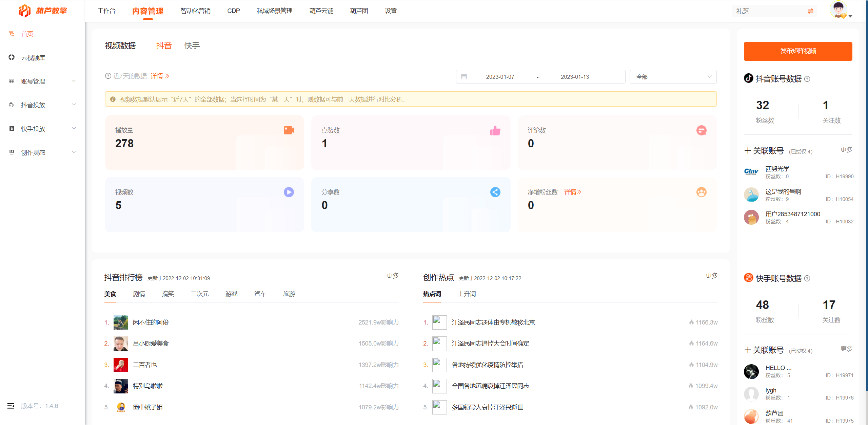
Task: Click the 净增粉丝数 face icon
Action: coord(701,192)
